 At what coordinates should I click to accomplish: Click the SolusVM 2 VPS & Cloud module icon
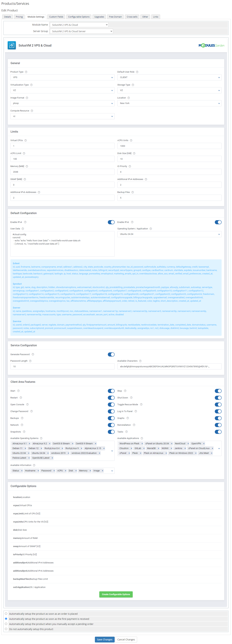(12, 45)
